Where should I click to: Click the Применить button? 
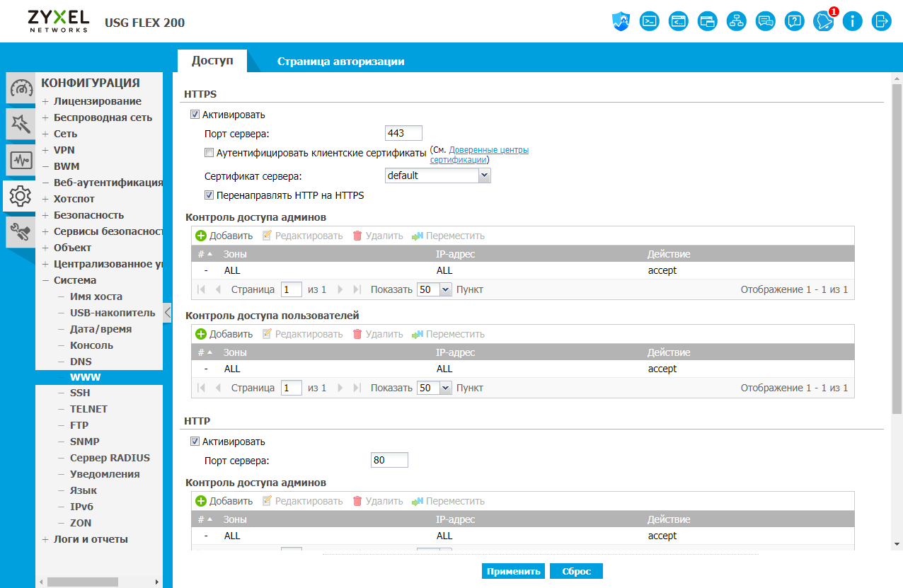[514, 572]
